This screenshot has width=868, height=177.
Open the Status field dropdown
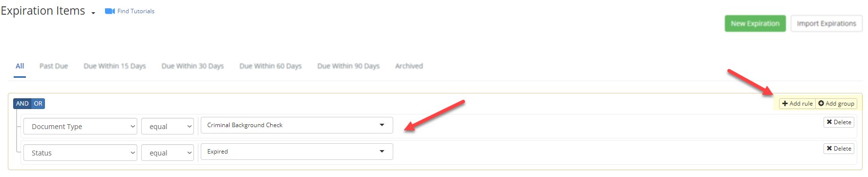click(x=81, y=153)
